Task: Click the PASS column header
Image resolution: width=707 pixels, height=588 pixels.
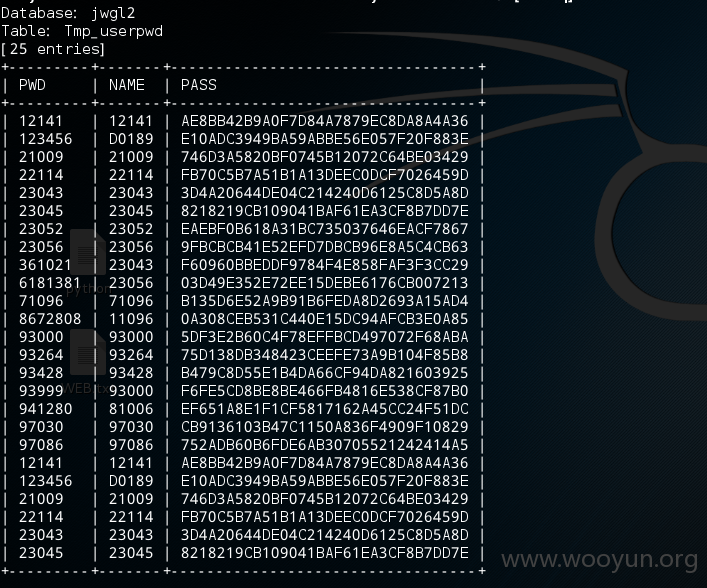Action: (199, 85)
